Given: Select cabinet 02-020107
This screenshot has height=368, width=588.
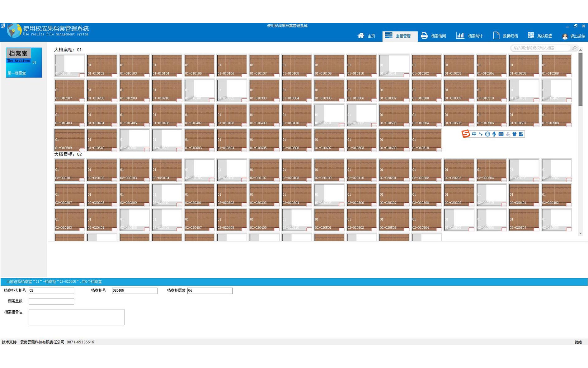Looking at the screenshot, I should (264, 170).
